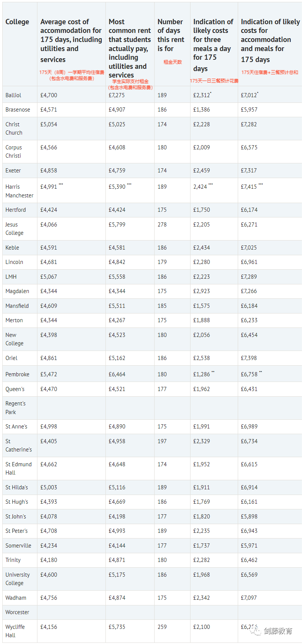Select Most common rent column header

point(130,48)
